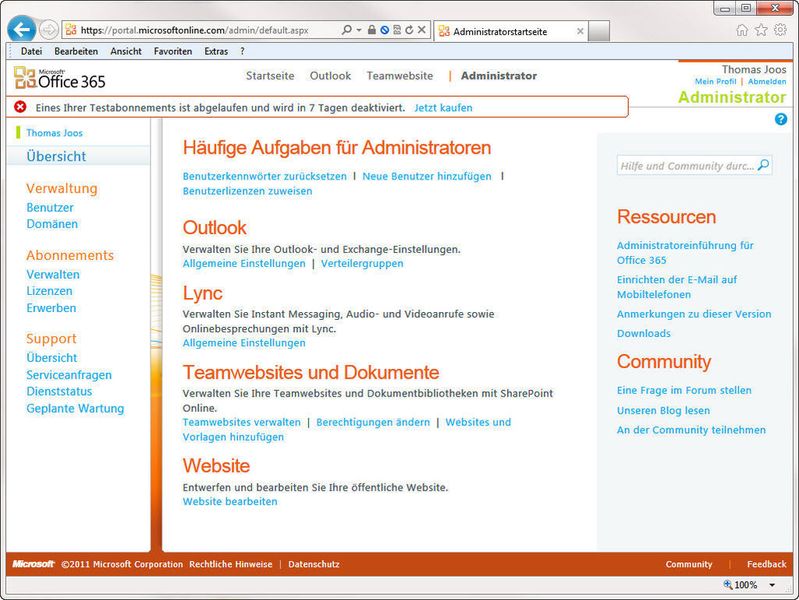
Task: Open the address bar autocomplete dropdown arrow
Action: (359, 30)
